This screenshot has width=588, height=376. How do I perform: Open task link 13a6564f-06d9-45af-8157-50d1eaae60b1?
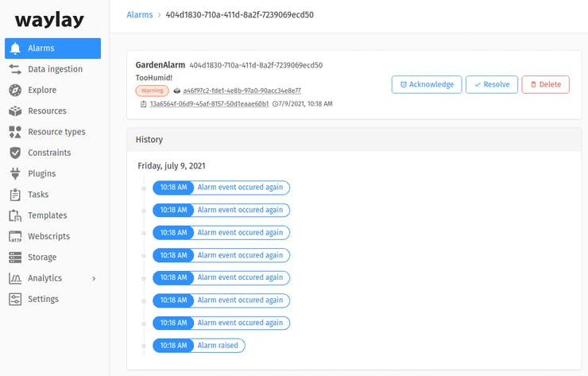(209, 104)
